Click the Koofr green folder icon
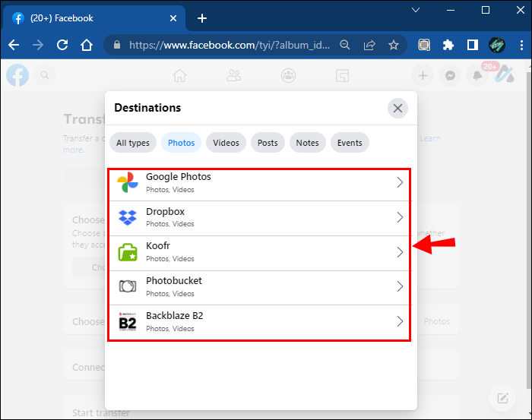 click(128, 252)
